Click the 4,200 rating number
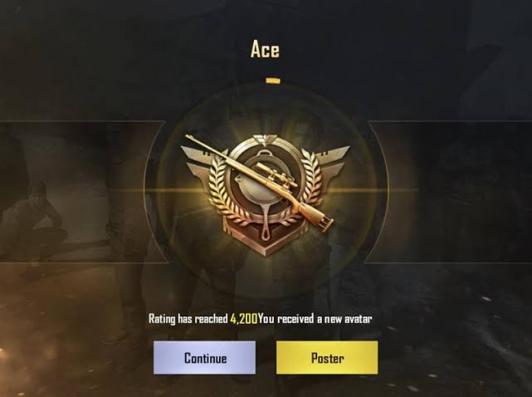The height and width of the screenshot is (397, 532). pyautogui.click(x=244, y=319)
